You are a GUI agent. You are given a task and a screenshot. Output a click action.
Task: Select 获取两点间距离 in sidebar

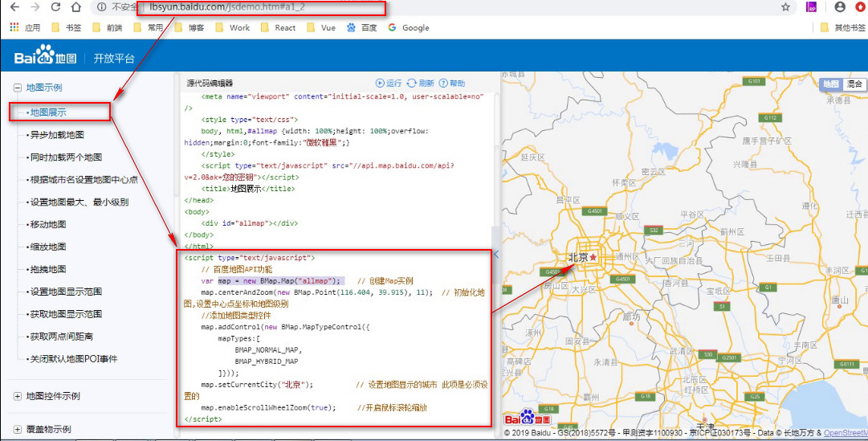[62, 337]
